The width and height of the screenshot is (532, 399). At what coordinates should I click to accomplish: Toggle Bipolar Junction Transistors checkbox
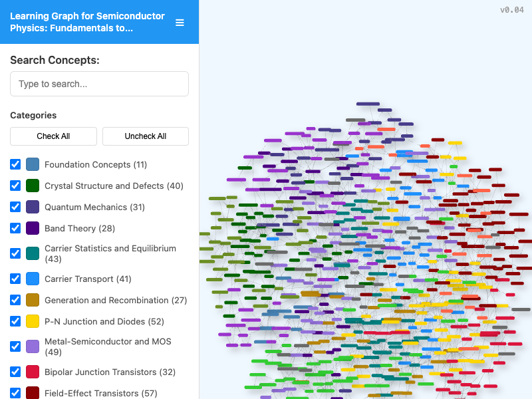[x=15, y=372]
